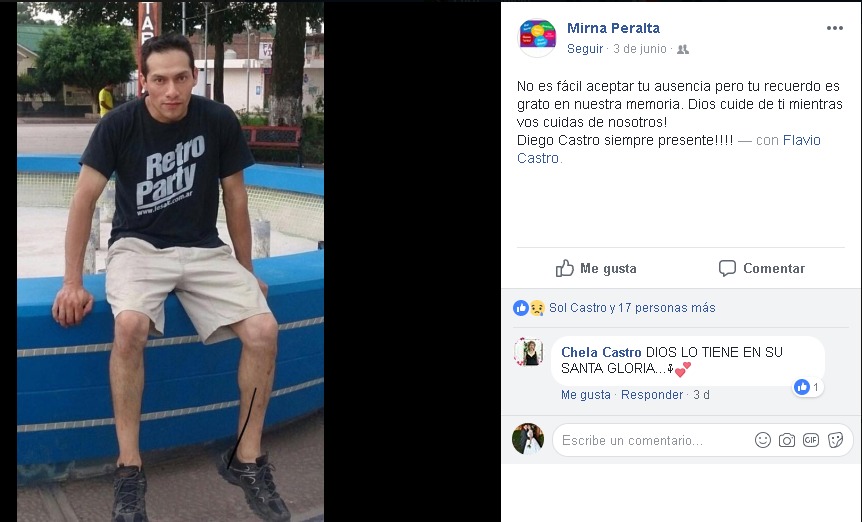Click the sad reaction emoji icon
This screenshot has width=862, height=522.
tap(537, 308)
